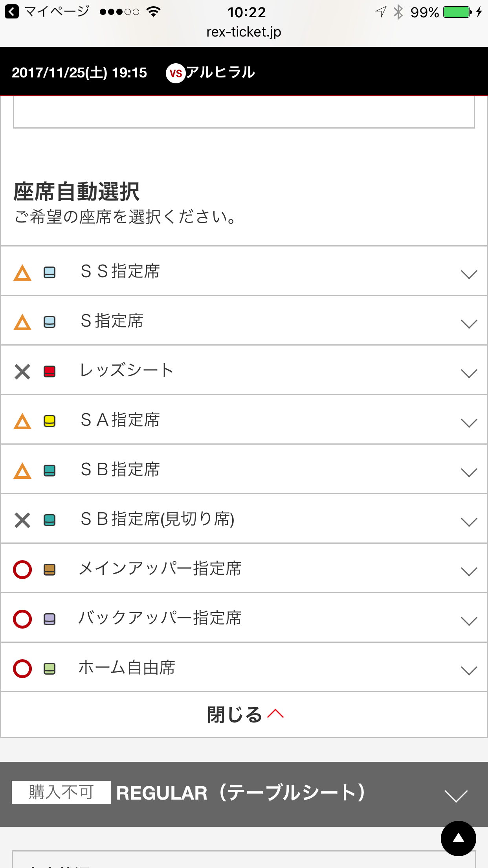Tap the back arrow to マイページ
Viewport: 488px width, 868px height.
[12, 12]
